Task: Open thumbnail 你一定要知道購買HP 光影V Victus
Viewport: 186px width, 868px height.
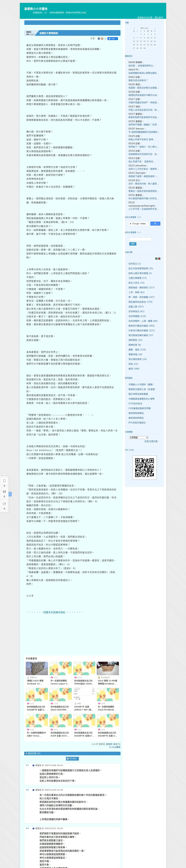Action: pyautogui.click(x=37, y=726)
